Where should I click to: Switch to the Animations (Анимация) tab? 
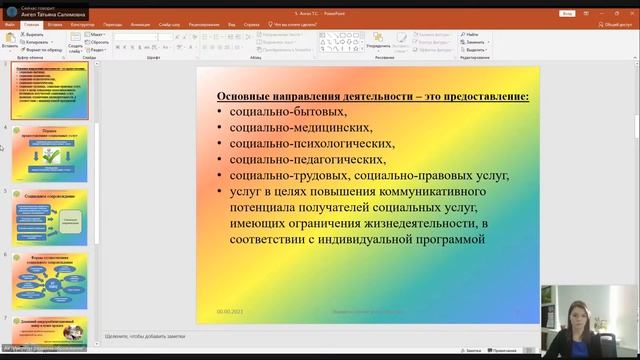(140, 24)
